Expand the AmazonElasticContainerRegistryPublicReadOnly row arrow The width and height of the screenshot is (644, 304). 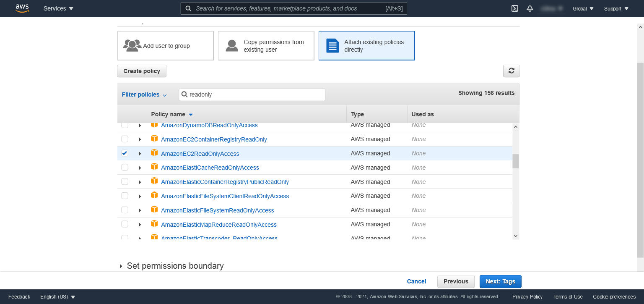click(x=140, y=182)
